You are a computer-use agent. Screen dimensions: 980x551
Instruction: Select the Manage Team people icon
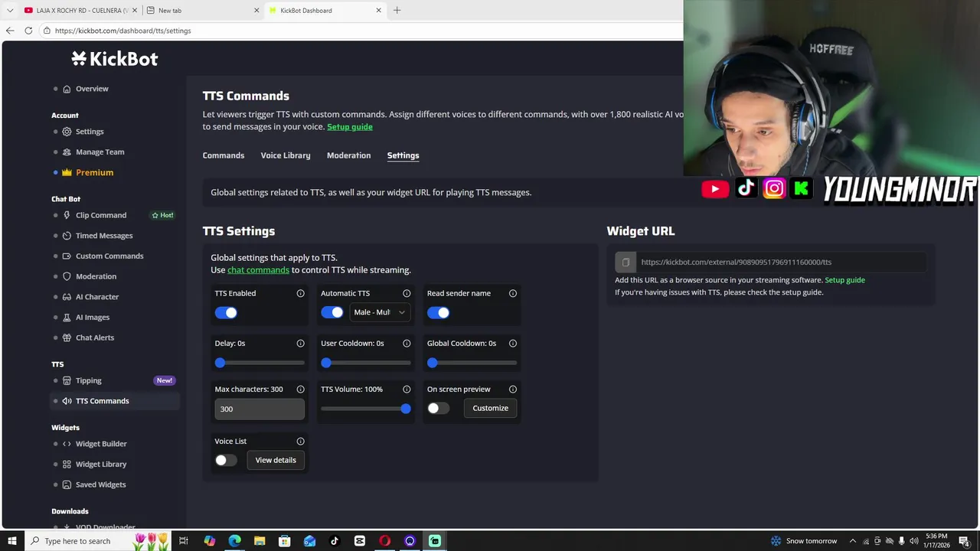pyautogui.click(x=67, y=152)
